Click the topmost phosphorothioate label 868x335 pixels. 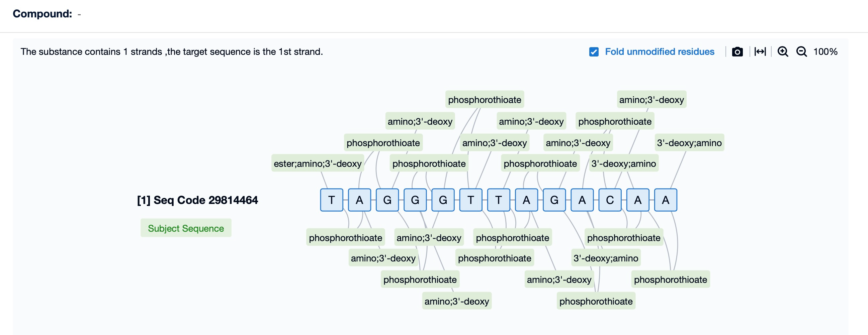[484, 100]
